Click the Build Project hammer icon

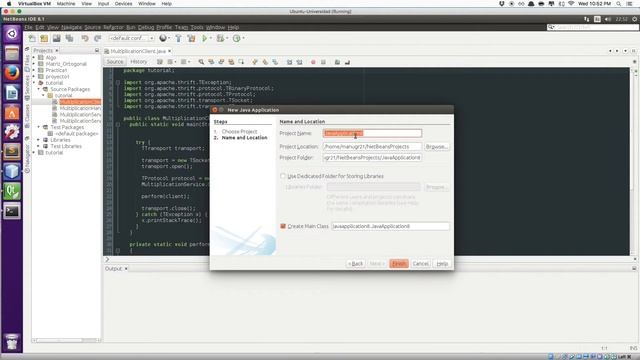coord(178,38)
